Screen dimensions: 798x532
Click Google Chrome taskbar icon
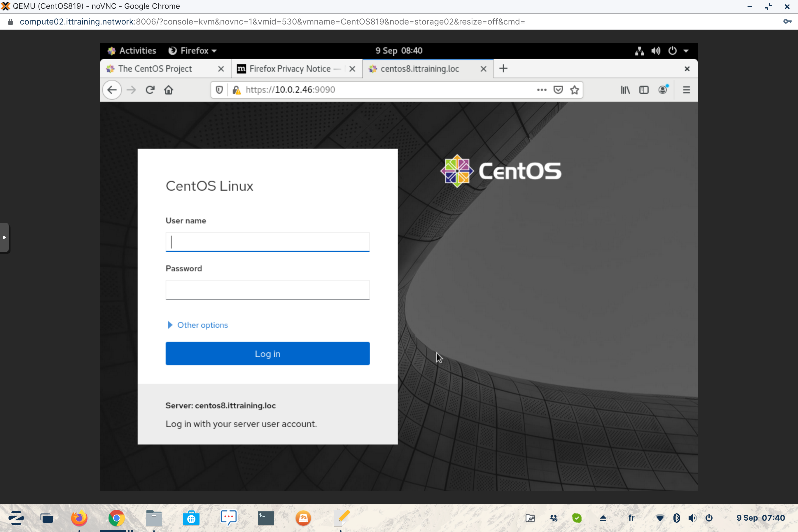(116, 518)
